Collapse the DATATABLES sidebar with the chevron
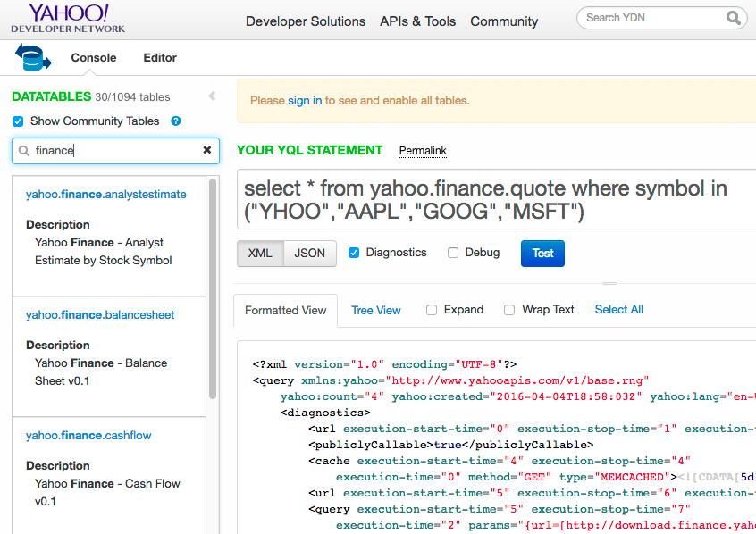This screenshot has width=756, height=534. coord(211,95)
